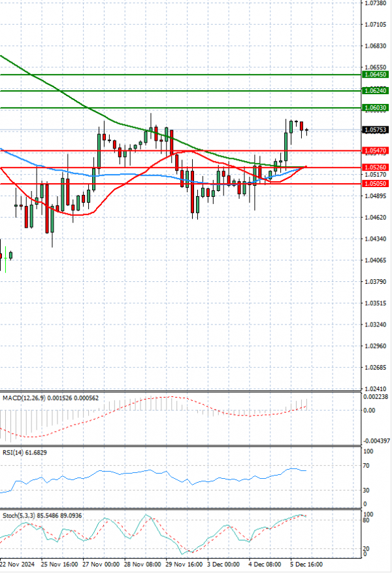Click the 1.04340 price scale value
The width and height of the screenshot is (392, 573).
tap(376, 239)
